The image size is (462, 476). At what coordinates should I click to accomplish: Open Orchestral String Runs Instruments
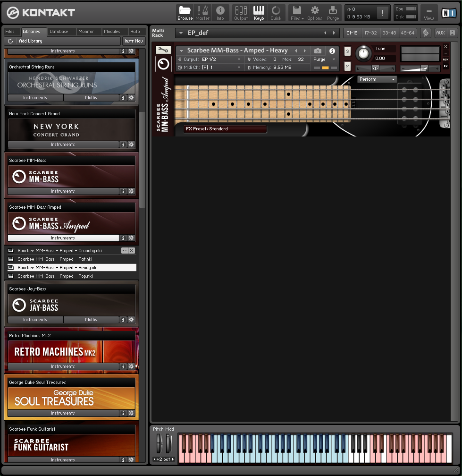pyautogui.click(x=35, y=98)
